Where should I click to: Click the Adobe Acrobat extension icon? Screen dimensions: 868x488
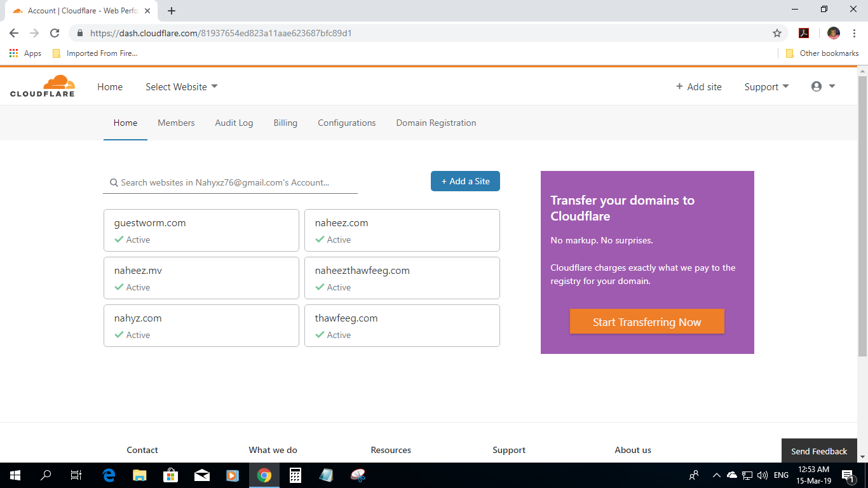[x=804, y=33]
